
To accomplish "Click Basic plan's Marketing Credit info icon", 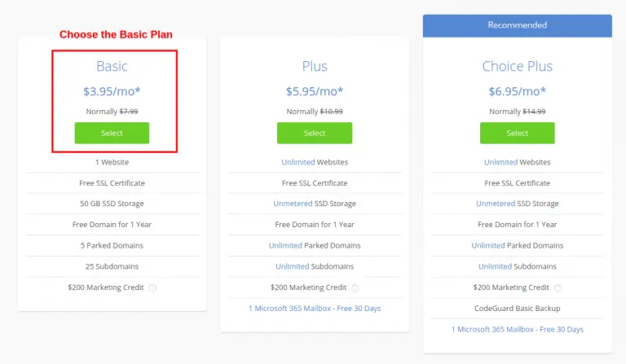I will [x=152, y=287].
